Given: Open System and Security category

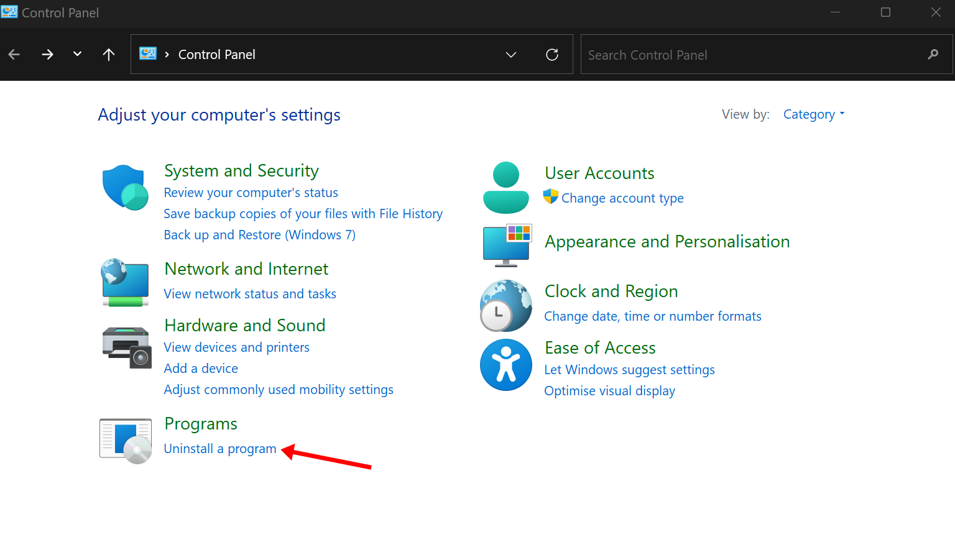Looking at the screenshot, I should [241, 171].
